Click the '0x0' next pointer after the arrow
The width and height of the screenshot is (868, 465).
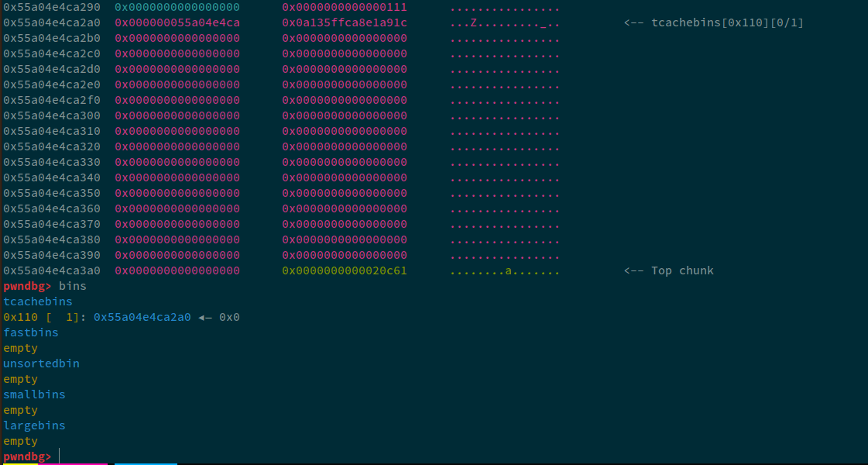[229, 318]
